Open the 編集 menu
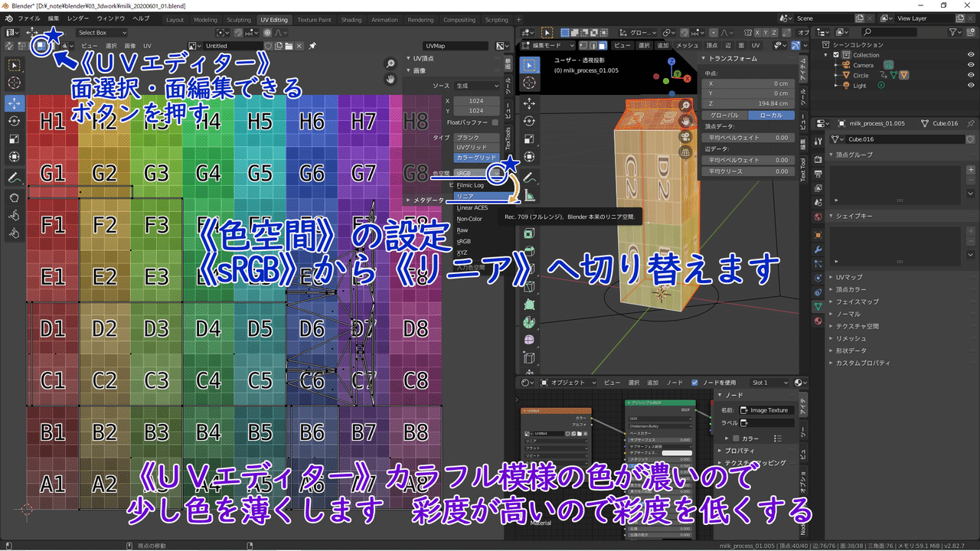980x551 pixels. pyautogui.click(x=54, y=19)
